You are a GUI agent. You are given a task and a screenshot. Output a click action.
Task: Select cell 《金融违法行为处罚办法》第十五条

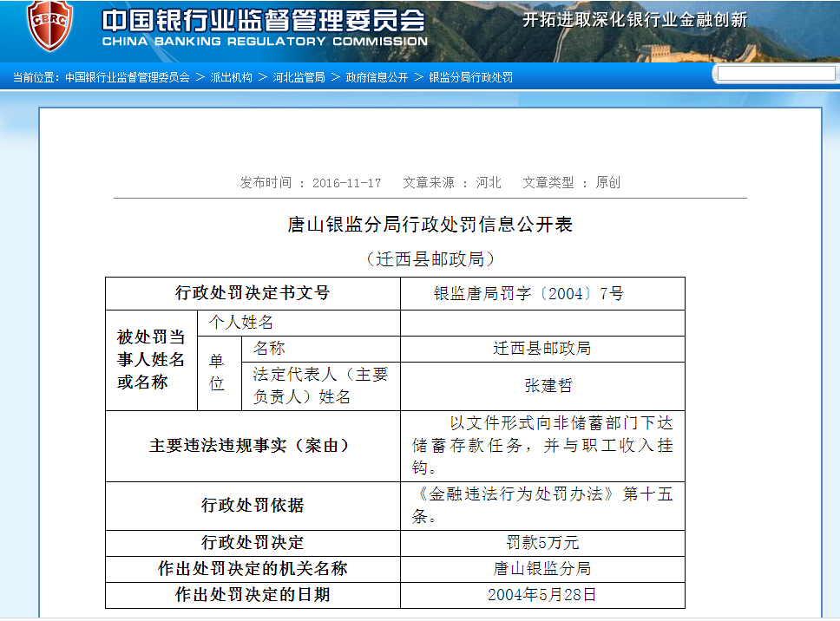click(x=542, y=506)
